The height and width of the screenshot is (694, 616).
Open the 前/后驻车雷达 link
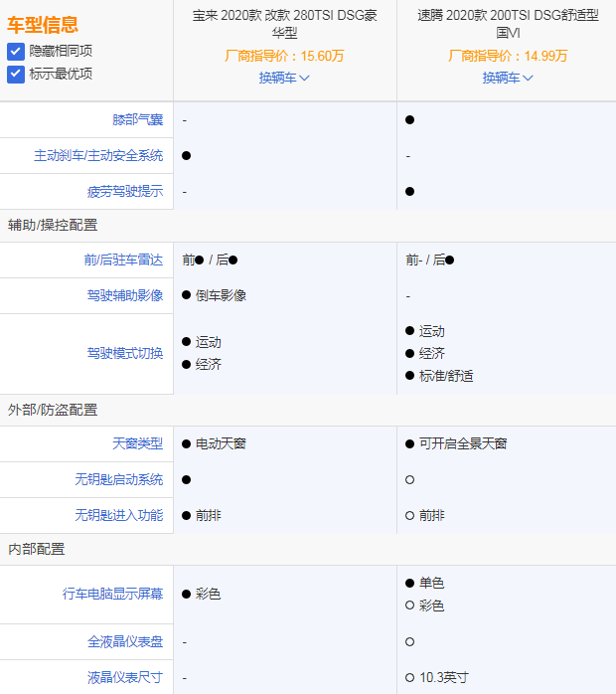(123, 260)
